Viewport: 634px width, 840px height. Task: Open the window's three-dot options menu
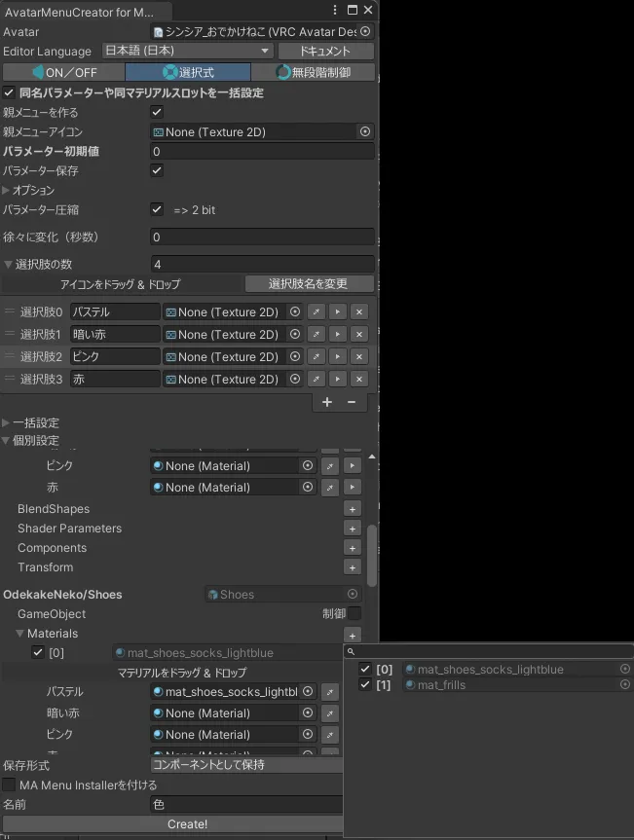335,11
